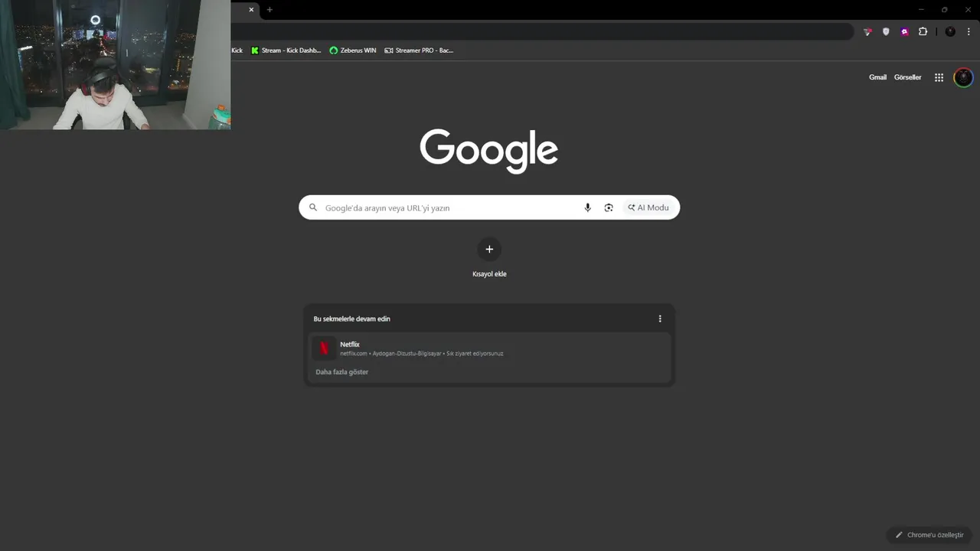Open the Chrome three-dot menu
980x551 pixels.
coord(969,31)
